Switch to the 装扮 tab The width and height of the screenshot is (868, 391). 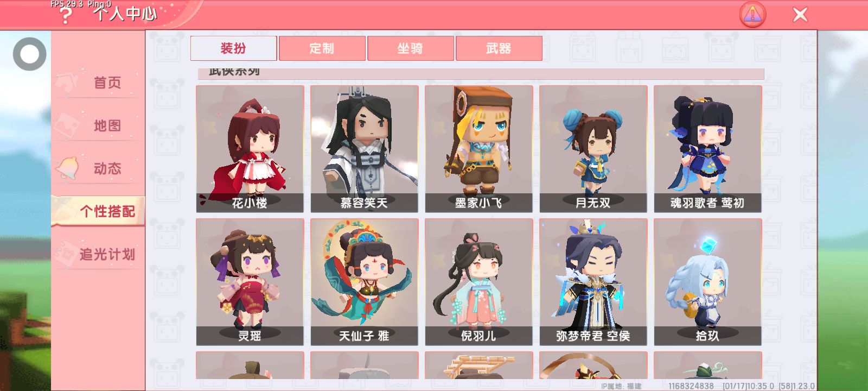pyautogui.click(x=233, y=48)
